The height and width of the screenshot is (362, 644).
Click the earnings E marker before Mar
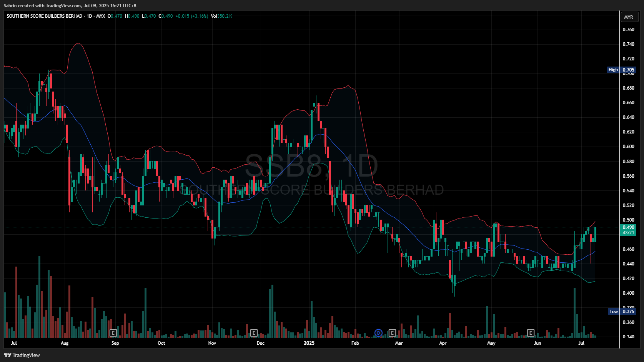click(x=392, y=333)
